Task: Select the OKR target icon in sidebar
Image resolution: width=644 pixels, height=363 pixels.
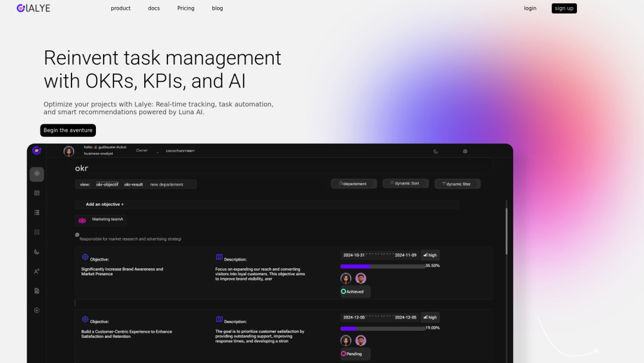Action: [x=37, y=174]
